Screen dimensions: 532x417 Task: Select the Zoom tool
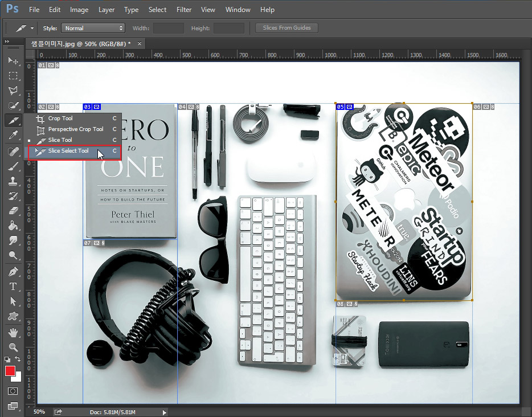coord(13,347)
